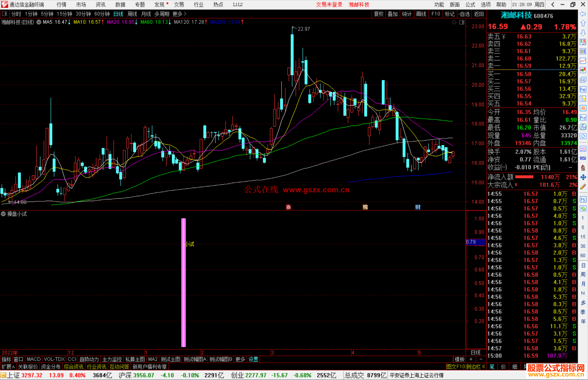Switch to the MACD indicator tab
588x380 pixels.
pyautogui.click(x=34, y=359)
